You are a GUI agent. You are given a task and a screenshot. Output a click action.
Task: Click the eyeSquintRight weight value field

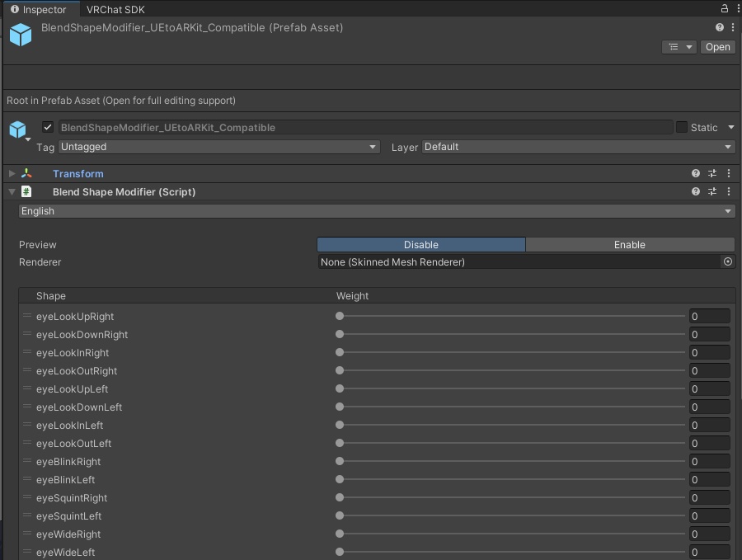pyautogui.click(x=709, y=497)
